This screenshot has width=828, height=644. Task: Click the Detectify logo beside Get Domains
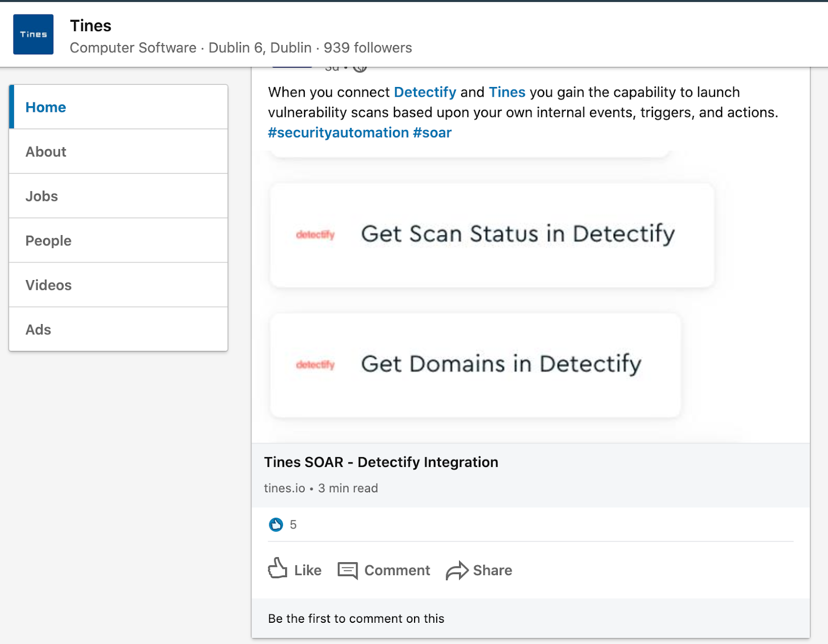[x=315, y=365]
